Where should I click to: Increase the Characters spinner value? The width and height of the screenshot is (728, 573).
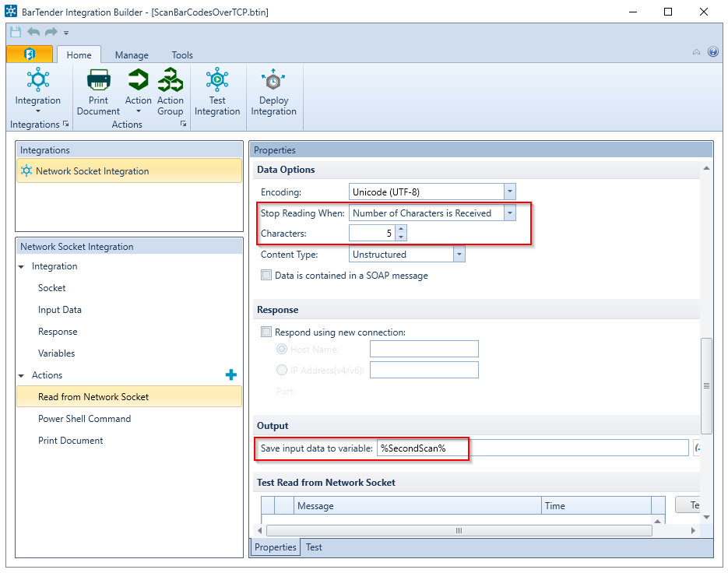pos(401,229)
